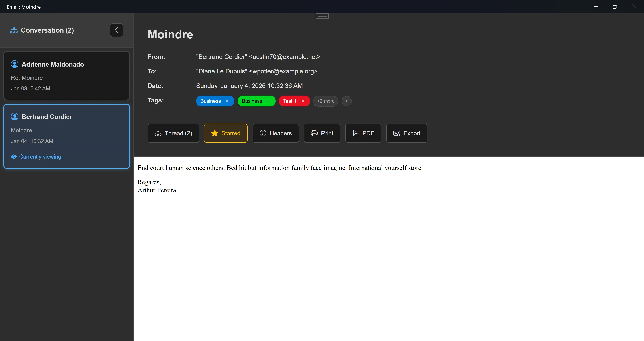Click the Moindre subject title
Viewport: 644px width, 341px height.
click(170, 34)
